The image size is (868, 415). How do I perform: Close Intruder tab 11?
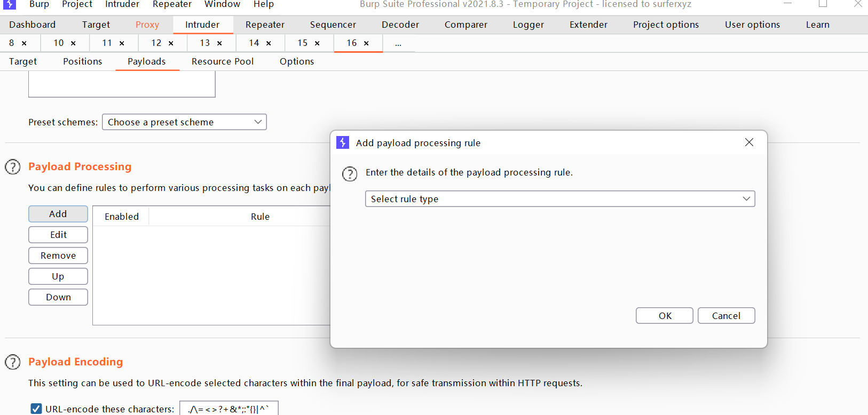[122, 43]
